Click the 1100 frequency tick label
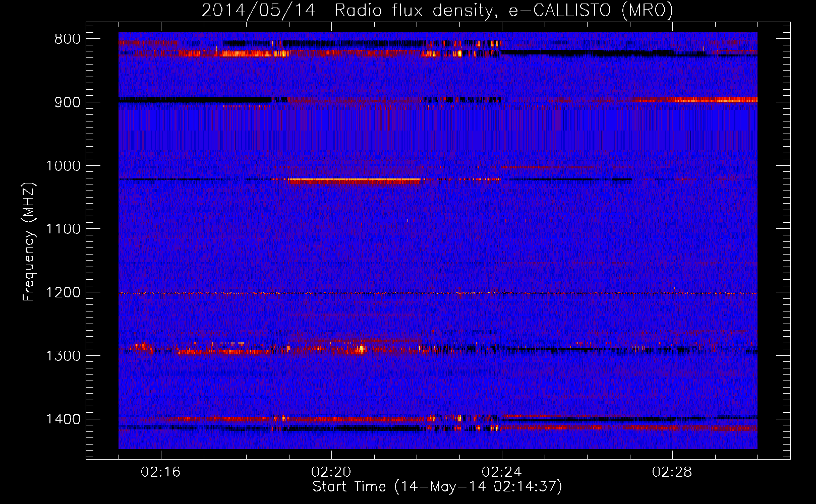Viewport: 816px width, 504px height. (x=63, y=229)
